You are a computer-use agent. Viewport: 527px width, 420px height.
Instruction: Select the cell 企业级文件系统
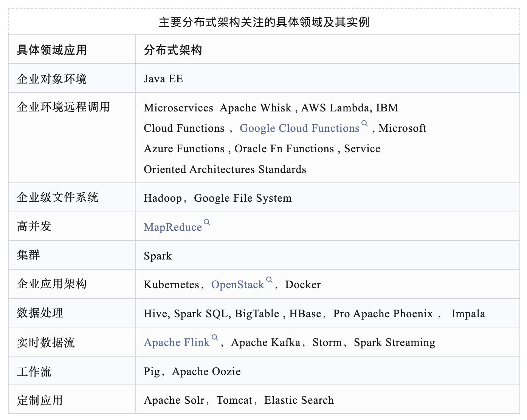(72, 198)
